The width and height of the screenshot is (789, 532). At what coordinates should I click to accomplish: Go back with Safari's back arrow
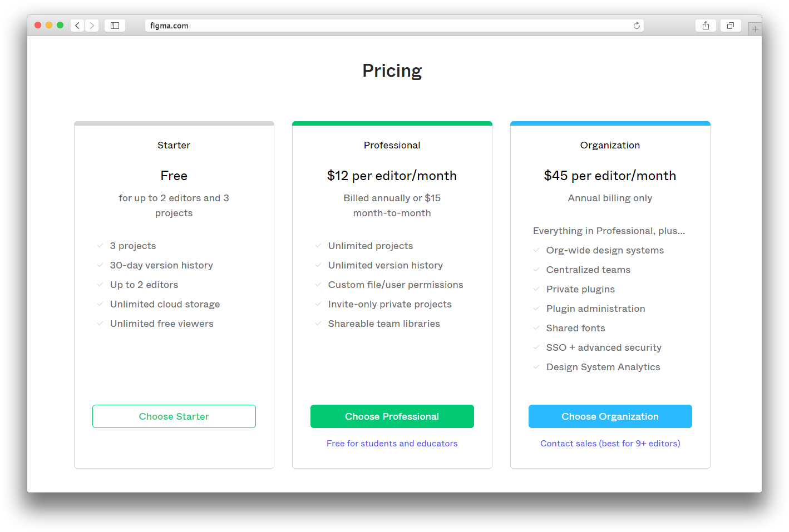77,26
